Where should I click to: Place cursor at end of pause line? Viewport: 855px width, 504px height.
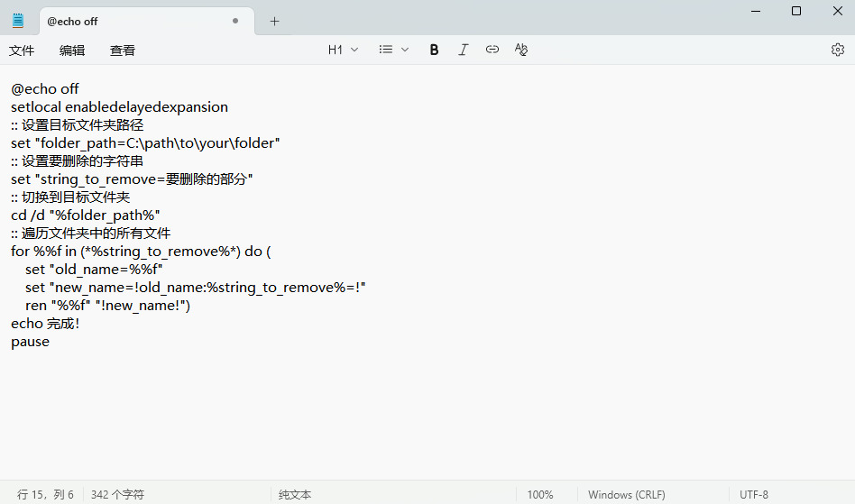point(51,342)
